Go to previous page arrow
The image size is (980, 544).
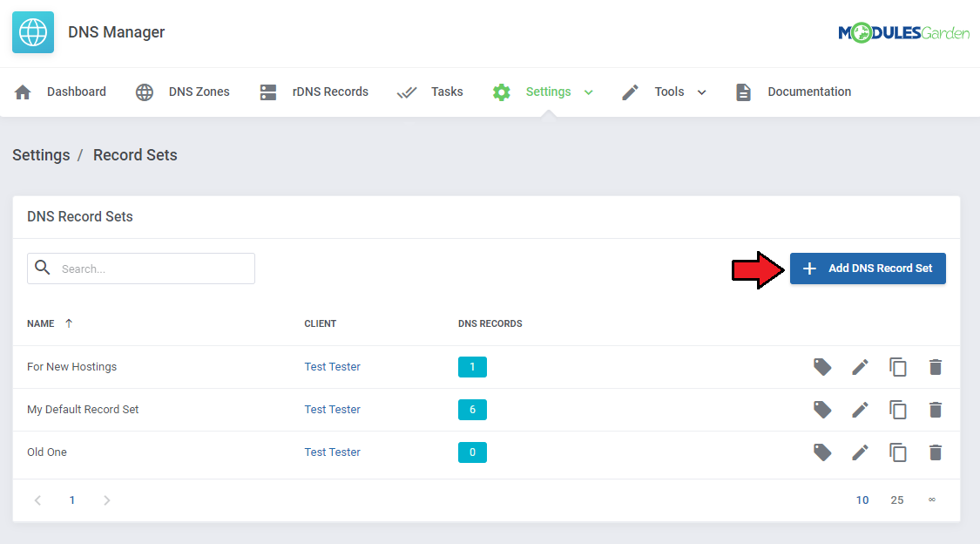[38, 500]
